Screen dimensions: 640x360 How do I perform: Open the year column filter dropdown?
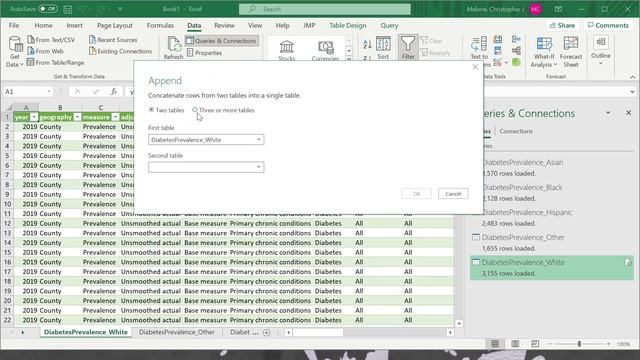[x=34, y=117]
